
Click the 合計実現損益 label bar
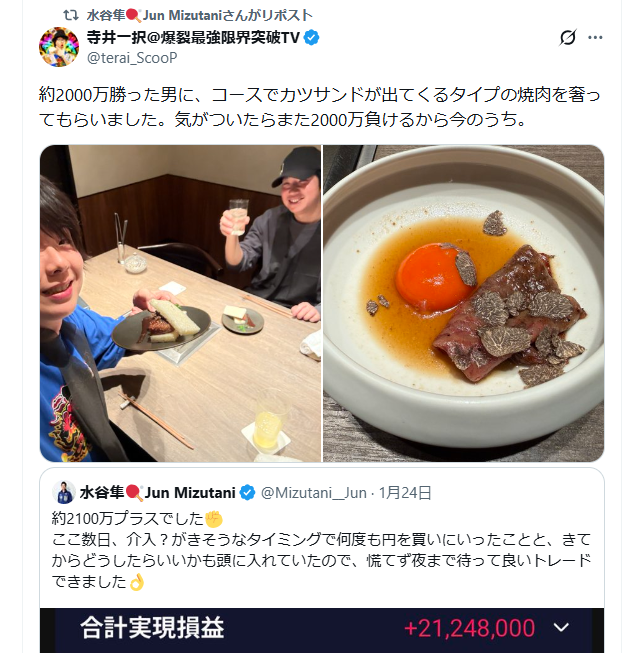tap(152, 628)
